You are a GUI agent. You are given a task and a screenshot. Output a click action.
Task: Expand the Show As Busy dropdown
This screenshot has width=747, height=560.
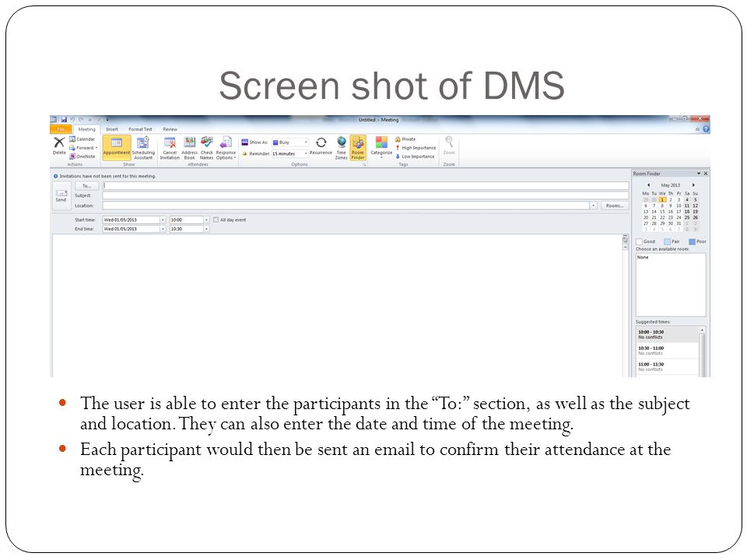tap(306, 142)
